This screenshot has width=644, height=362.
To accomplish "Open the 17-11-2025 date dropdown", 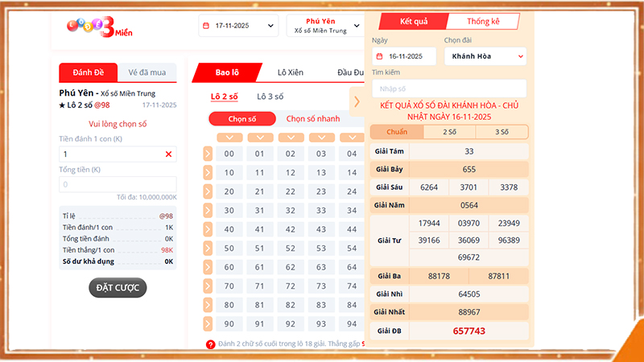I will click(x=238, y=26).
